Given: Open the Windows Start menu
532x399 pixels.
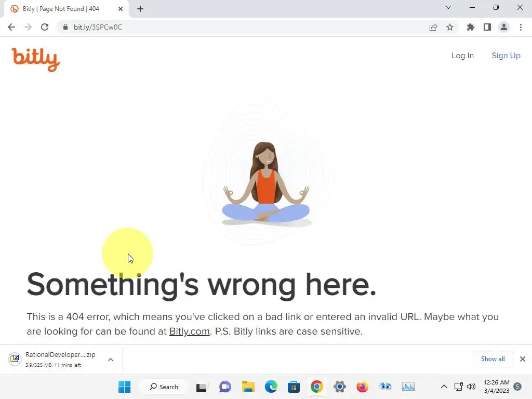Looking at the screenshot, I should (x=124, y=387).
